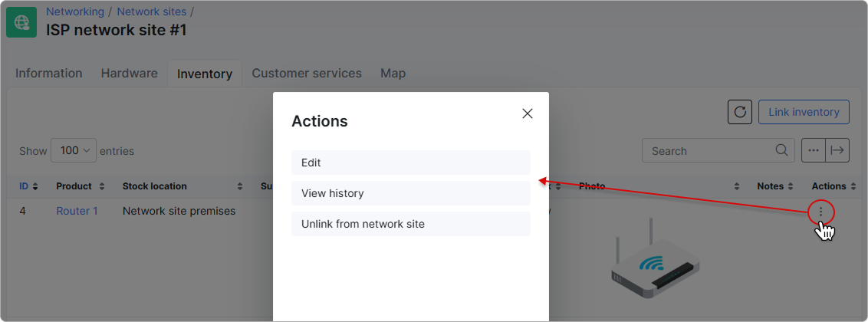Expand the Show 100 entries dropdown
Screen dimensions: 868x322
pos(74,150)
